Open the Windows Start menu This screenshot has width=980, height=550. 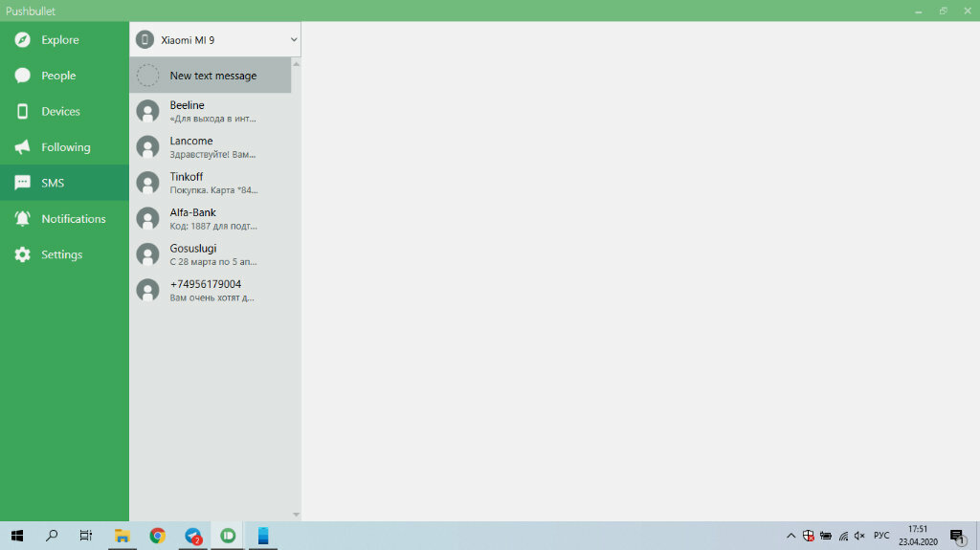[x=17, y=536]
